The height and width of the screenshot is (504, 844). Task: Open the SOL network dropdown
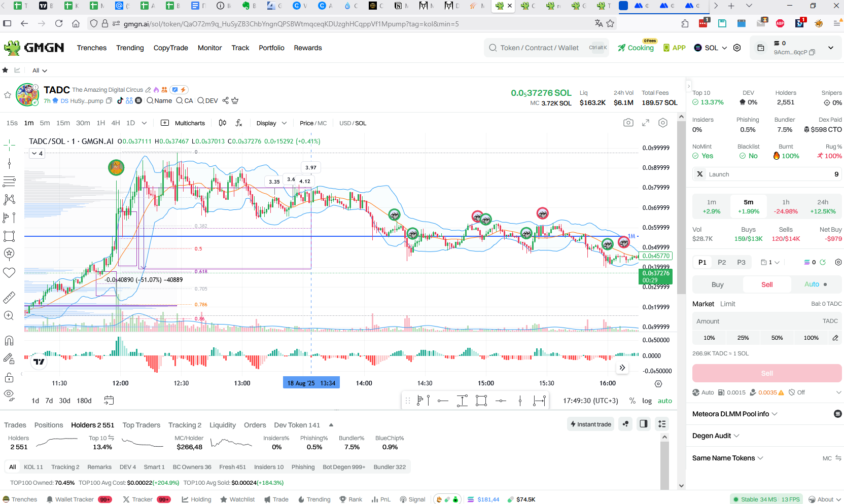click(x=710, y=48)
